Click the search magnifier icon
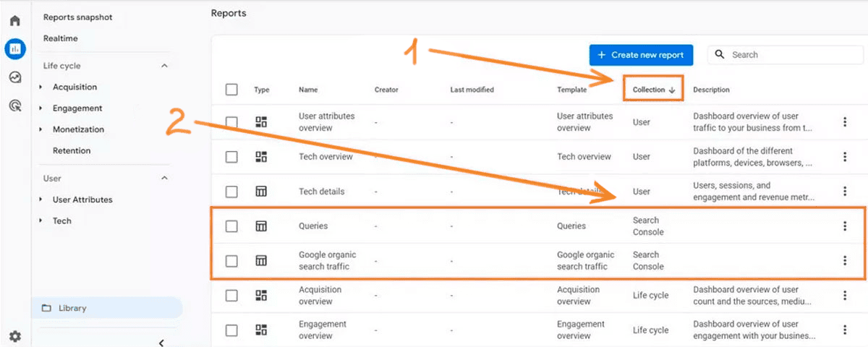Viewport: 868px width, 347px height. coord(720,55)
